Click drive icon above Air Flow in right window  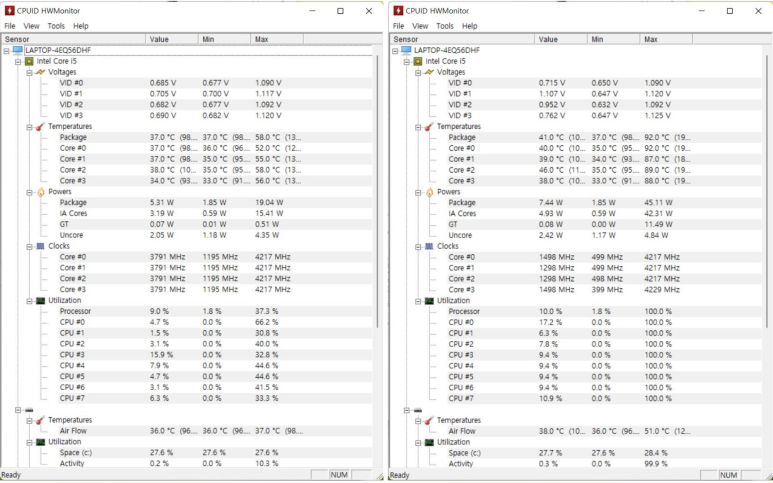(418, 410)
